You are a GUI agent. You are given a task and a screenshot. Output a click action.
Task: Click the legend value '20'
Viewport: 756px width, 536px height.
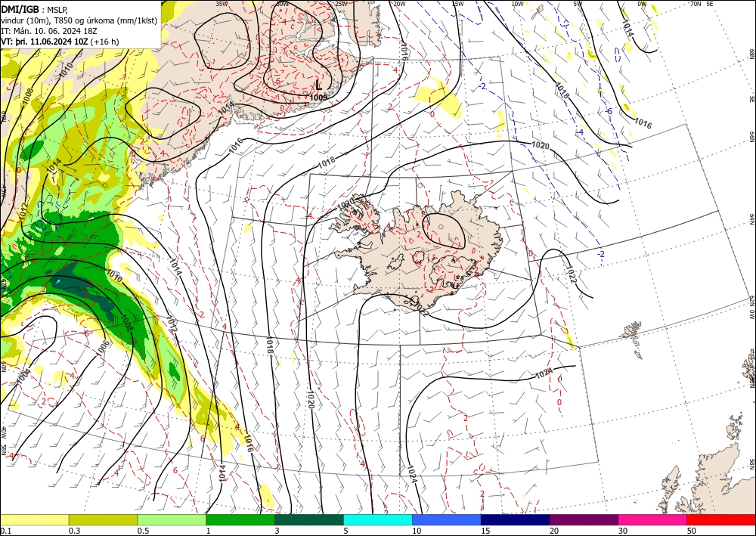point(554,531)
